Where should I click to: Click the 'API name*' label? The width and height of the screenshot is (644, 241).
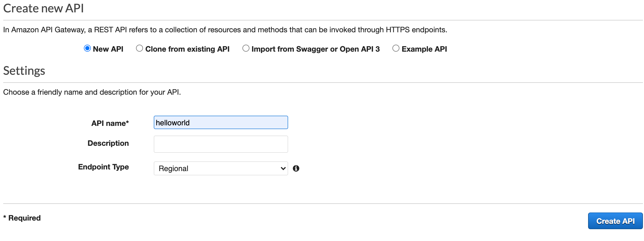pos(110,123)
